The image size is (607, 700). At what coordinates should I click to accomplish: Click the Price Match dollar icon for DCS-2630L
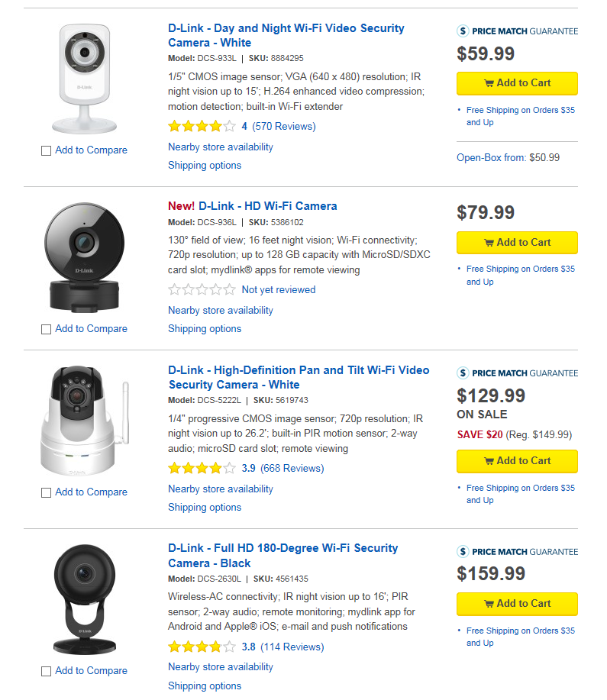463,552
